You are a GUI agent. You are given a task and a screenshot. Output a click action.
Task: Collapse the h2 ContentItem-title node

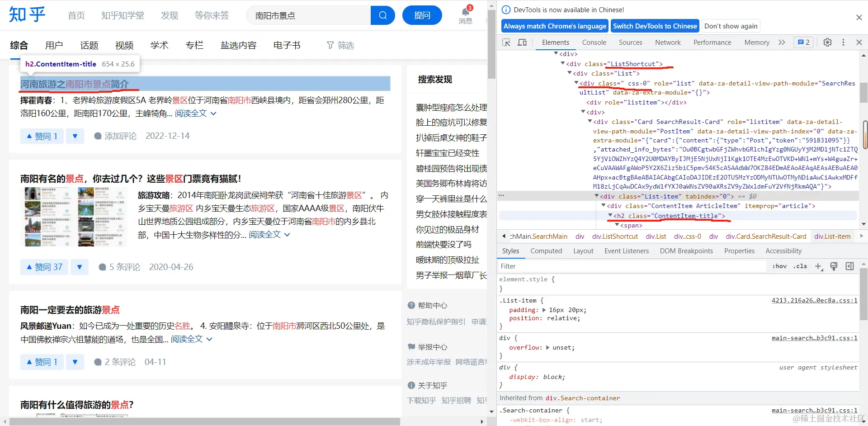click(610, 216)
